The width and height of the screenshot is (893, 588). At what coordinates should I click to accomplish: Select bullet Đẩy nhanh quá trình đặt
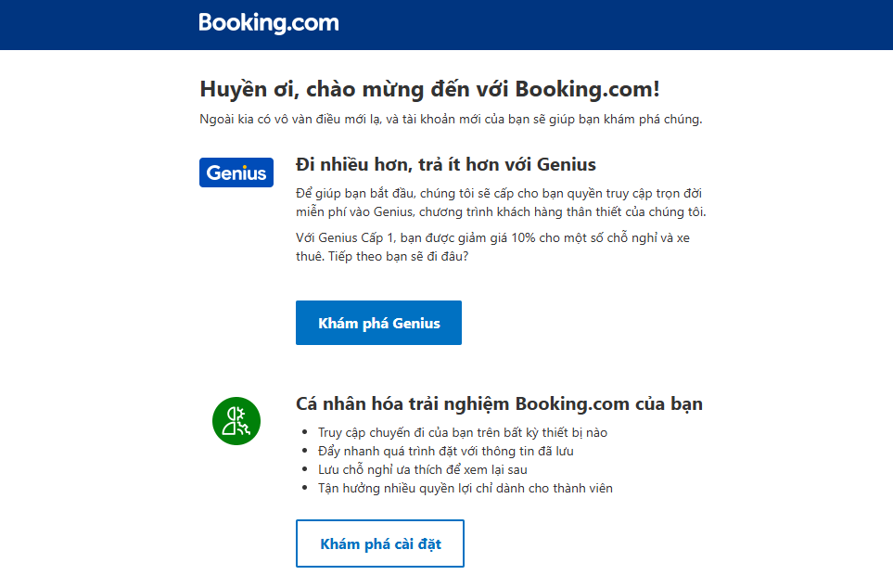pyautogui.click(x=445, y=452)
